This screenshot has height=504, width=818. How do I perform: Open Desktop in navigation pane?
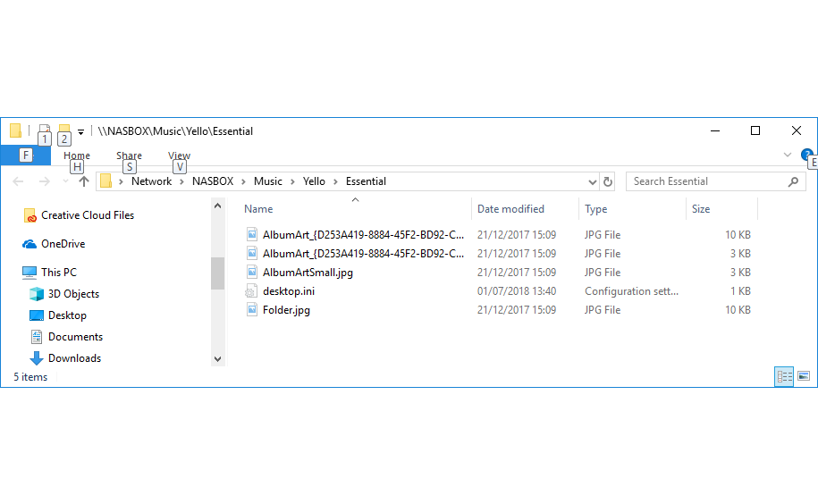point(67,315)
